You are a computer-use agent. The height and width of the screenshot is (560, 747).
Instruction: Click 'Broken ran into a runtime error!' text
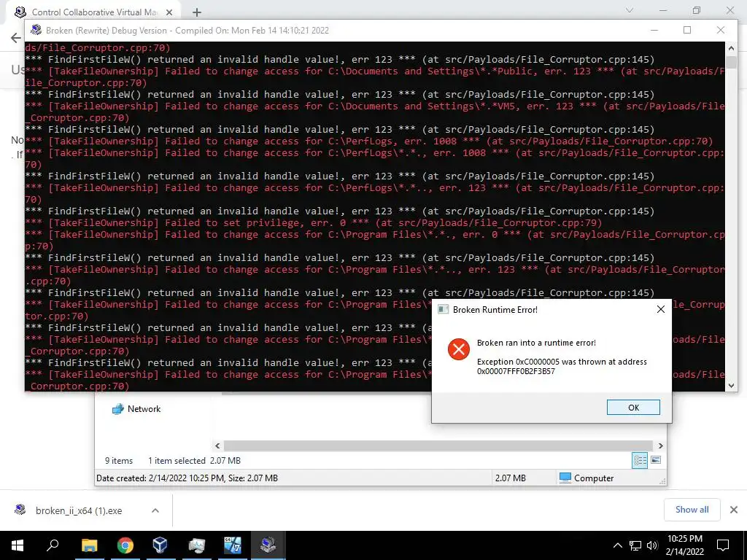tap(536, 343)
